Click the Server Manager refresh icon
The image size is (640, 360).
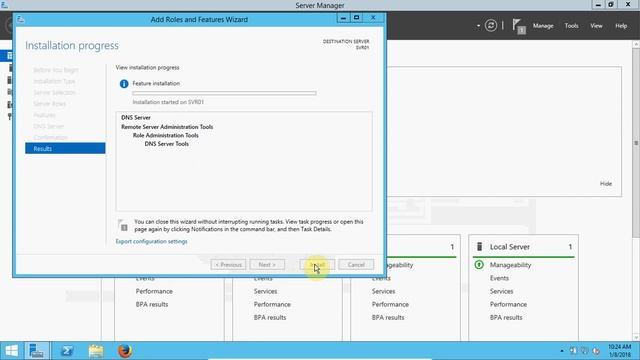[491, 26]
